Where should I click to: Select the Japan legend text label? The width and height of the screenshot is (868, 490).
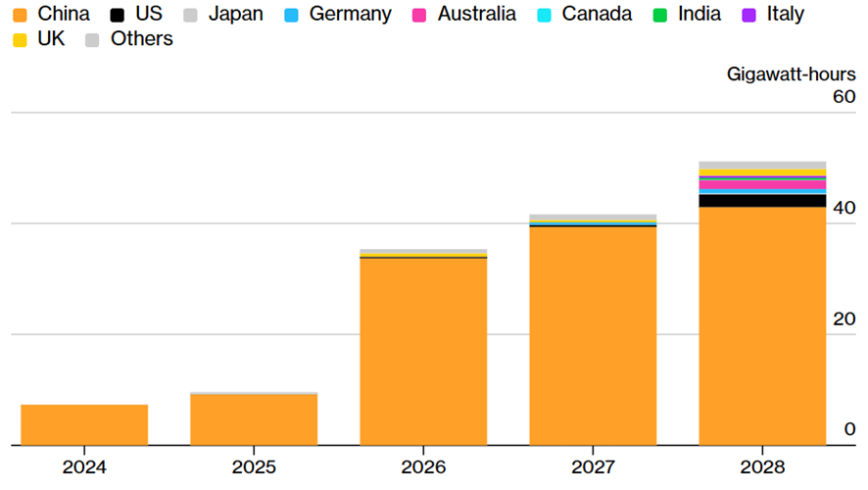pyautogui.click(x=235, y=15)
